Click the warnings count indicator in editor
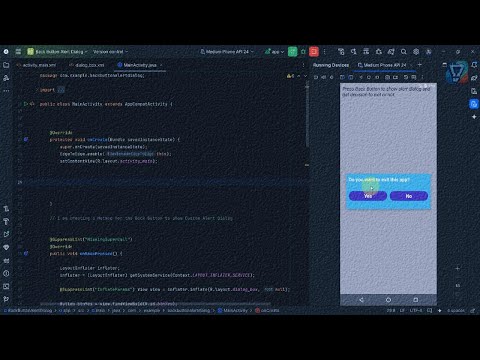This screenshot has width=480, height=360. pyautogui.click(x=290, y=76)
